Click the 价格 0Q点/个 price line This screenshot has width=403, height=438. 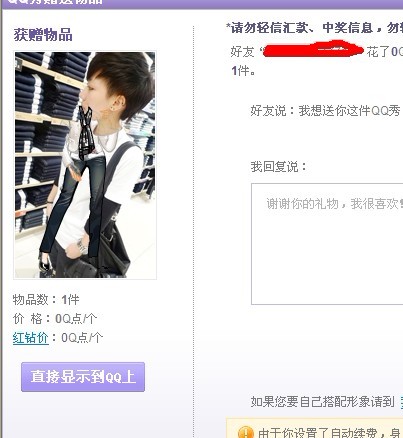point(55,319)
